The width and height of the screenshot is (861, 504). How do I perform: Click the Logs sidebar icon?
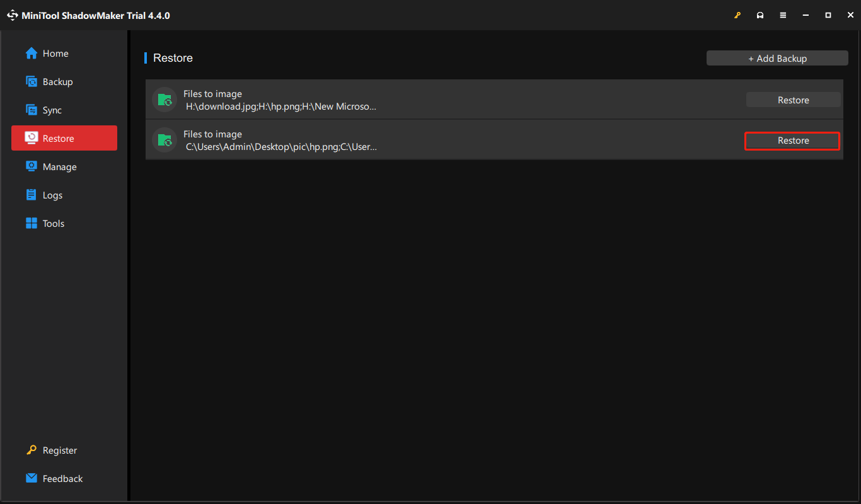point(32,195)
